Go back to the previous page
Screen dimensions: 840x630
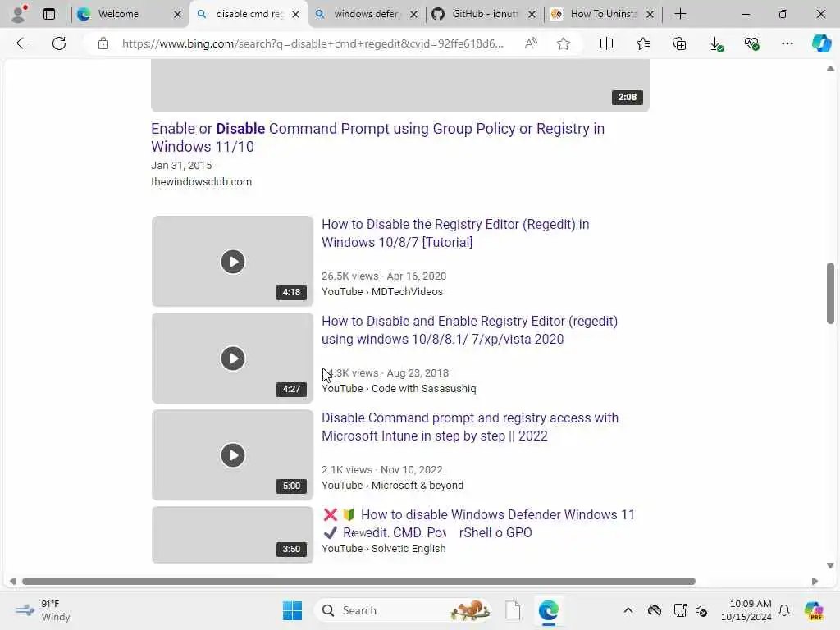pyautogui.click(x=22, y=43)
